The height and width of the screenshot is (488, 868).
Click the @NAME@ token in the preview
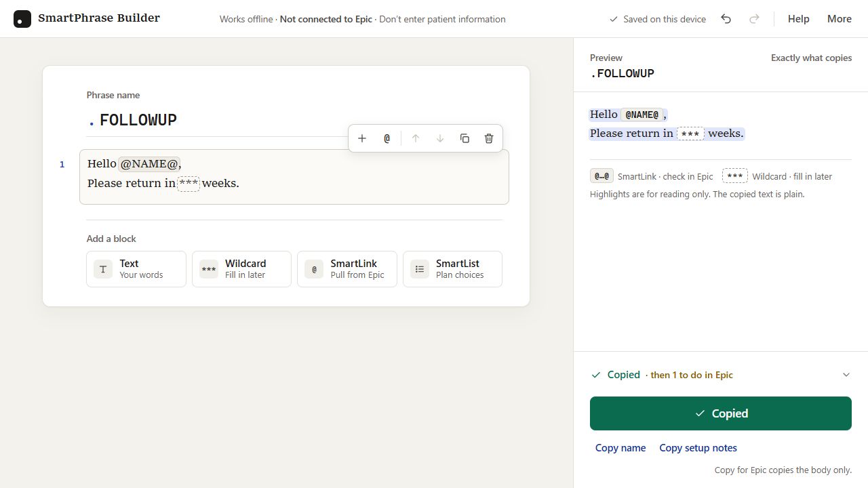pos(642,115)
